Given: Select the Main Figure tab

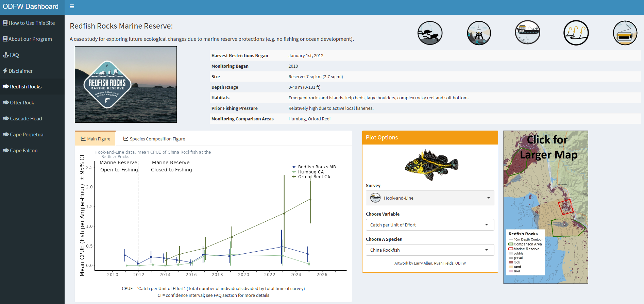Looking at the screenshot, I should coord(95,139).
